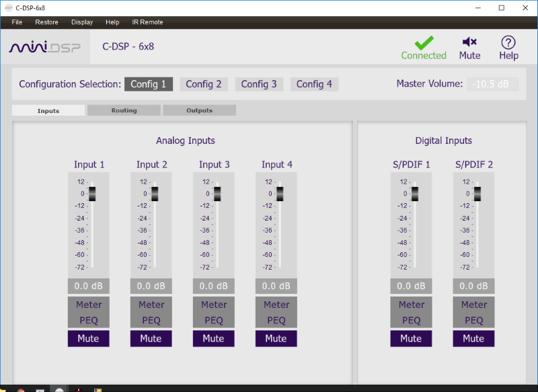The width and height of the screenshot is (538, 392).
Task: Open the File menu
Action: [17, 22]
